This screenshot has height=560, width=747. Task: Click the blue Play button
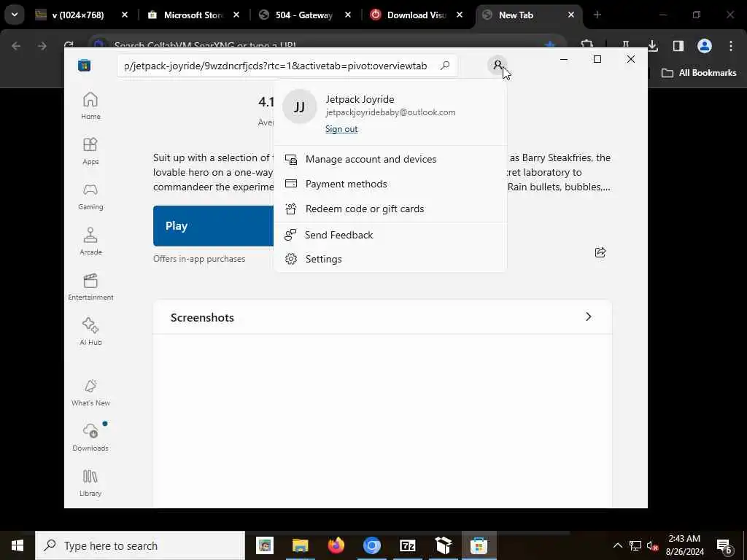[214, 226]
